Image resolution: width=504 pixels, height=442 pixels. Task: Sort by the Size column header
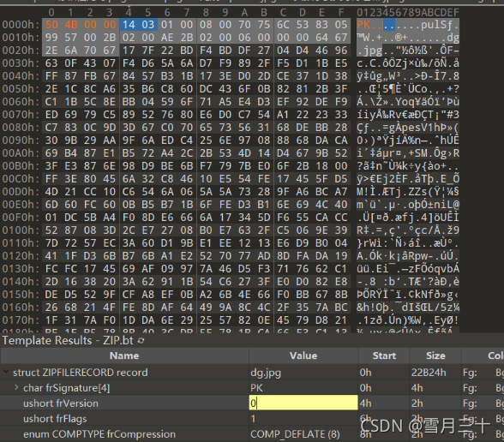point(435,355)
